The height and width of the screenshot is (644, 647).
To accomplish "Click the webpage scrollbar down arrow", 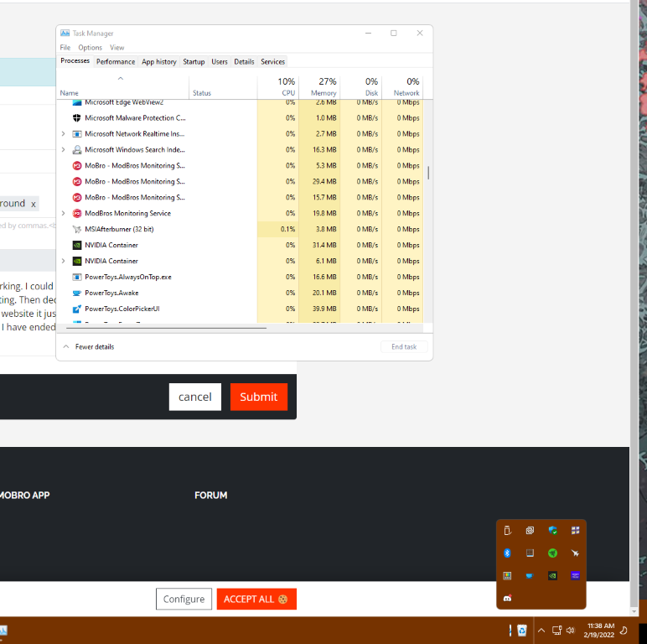I will (x=634, y=612).
